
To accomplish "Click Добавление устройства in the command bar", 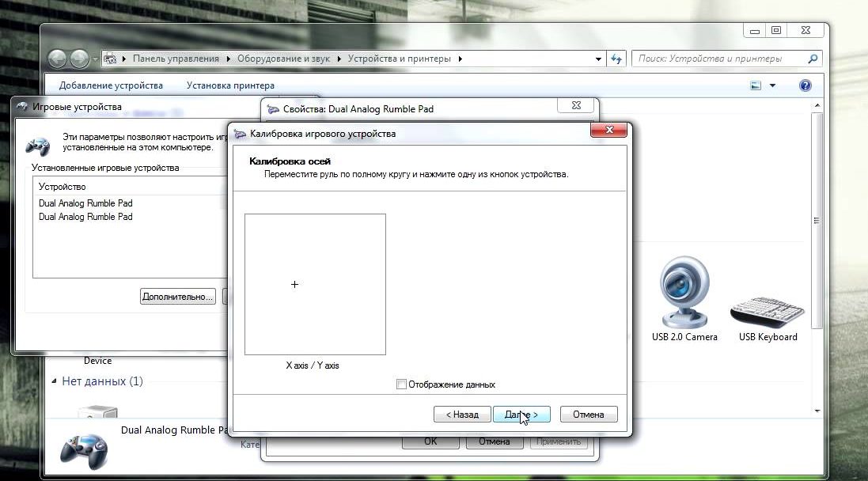I will coord(111,85).
